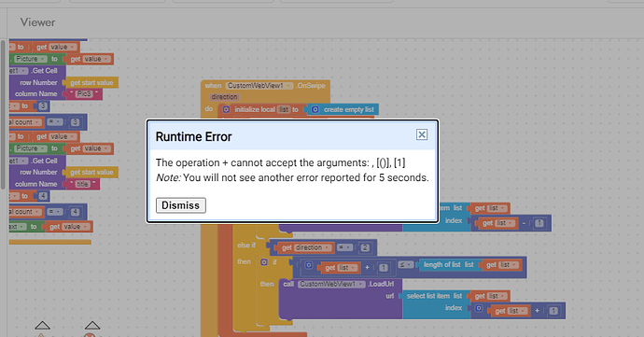This screenshot has height=337, width=644.
Task: Click gear on addition block before ≤ operator
Action: tap(309, 265)
